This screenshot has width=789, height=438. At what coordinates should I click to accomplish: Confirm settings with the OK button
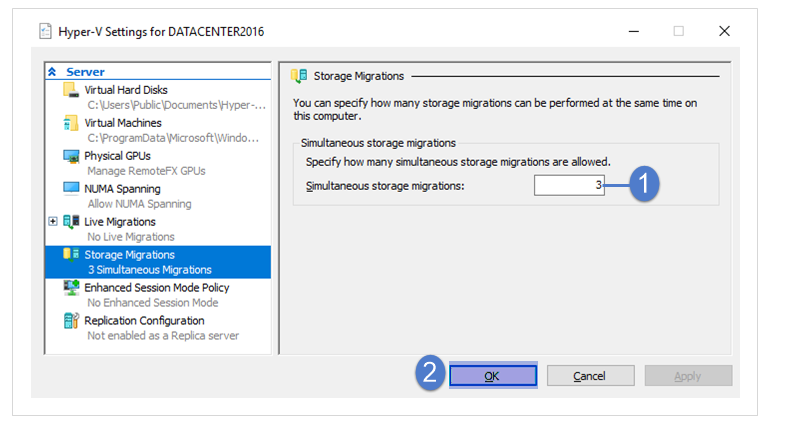coord(493,376)
